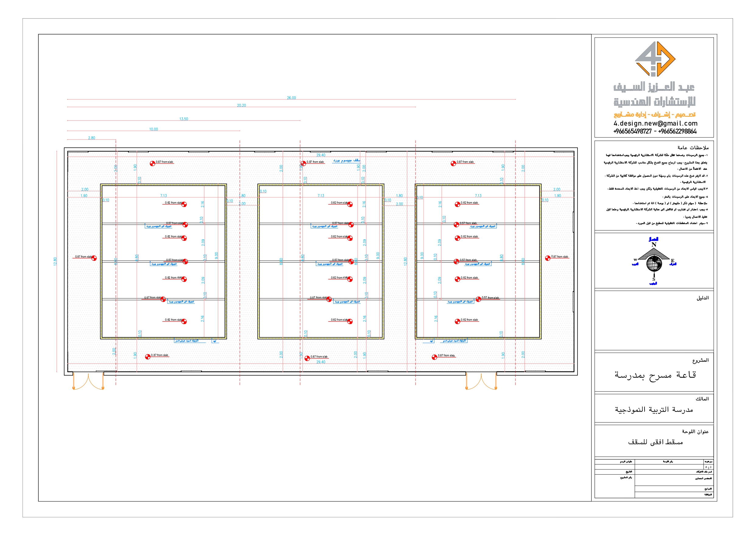Image resolution: width=756 pixels, height=535 pixels.
Task: Click the sheet title 'مسقط افقى للسقف'
Action: [x=655, y=442]
